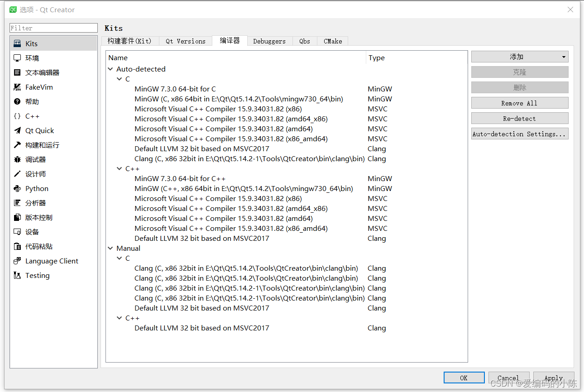This screenshot has width=584, height=392.
Task: Open the 环境 category by its monitor icon
Action: pyautogui.click(x=17, y=58)
